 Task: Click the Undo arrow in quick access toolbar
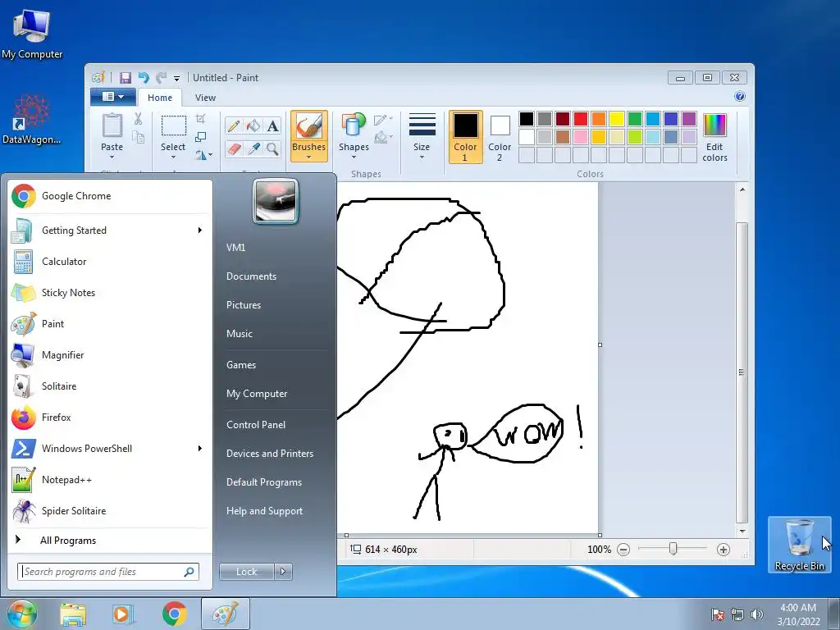coord(143,78)
